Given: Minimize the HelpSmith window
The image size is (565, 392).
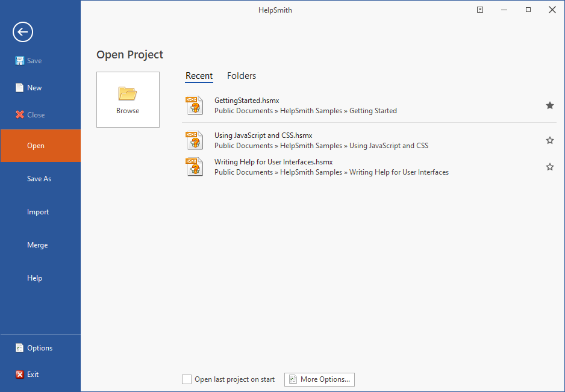Looking at the screenshot, I should click(x=504, y=10).
